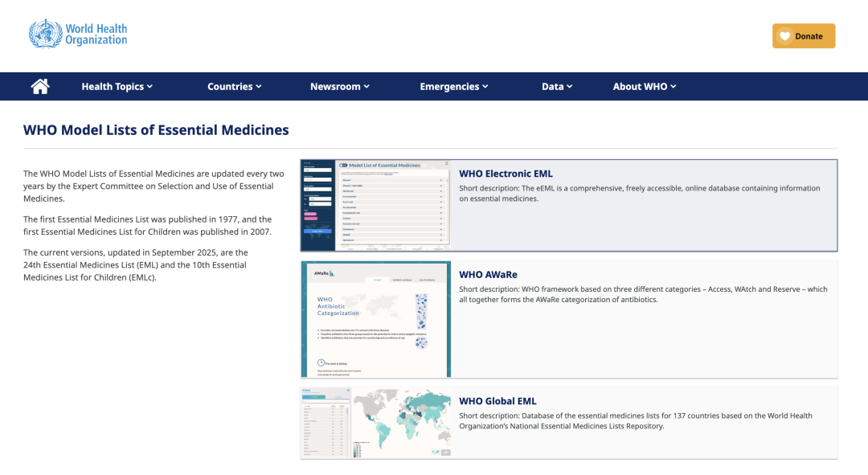Click the WHO Antibiotic Categorization thumbnail
The height and width of the screenshot is (475, 868).
[x=376, y=319]
